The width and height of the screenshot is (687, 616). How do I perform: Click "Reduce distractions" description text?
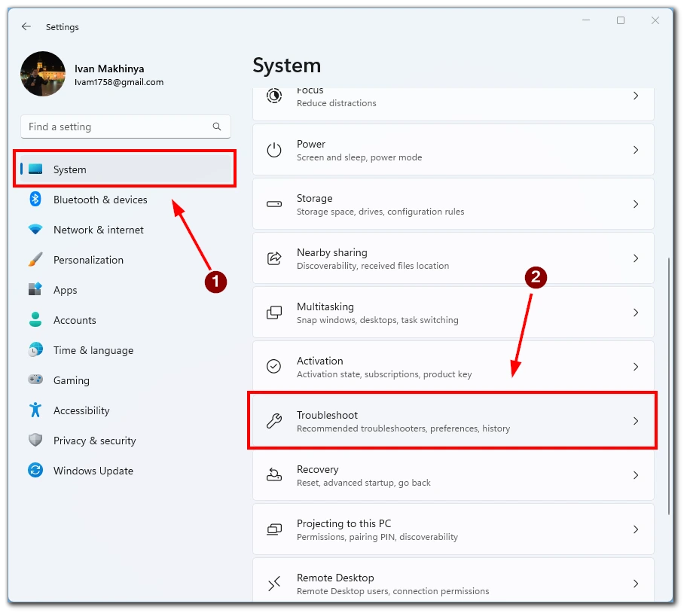[x=337, y=103]
